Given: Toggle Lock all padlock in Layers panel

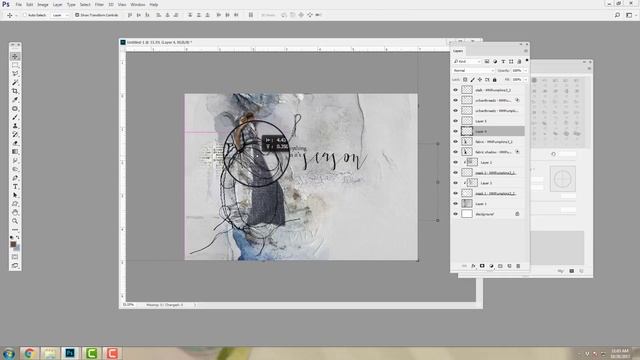Looking at the screenshot, I should tap(495, 80).
